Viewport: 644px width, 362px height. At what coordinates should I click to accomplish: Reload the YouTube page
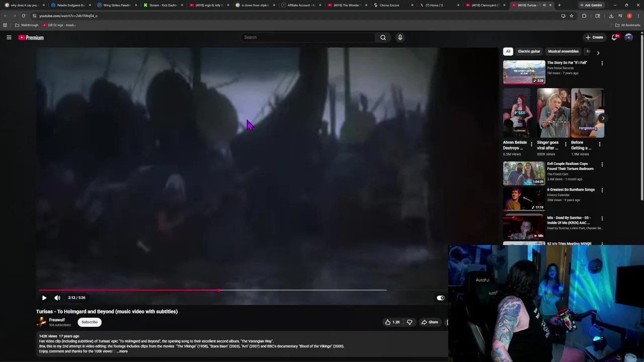(x=24, y=16)
